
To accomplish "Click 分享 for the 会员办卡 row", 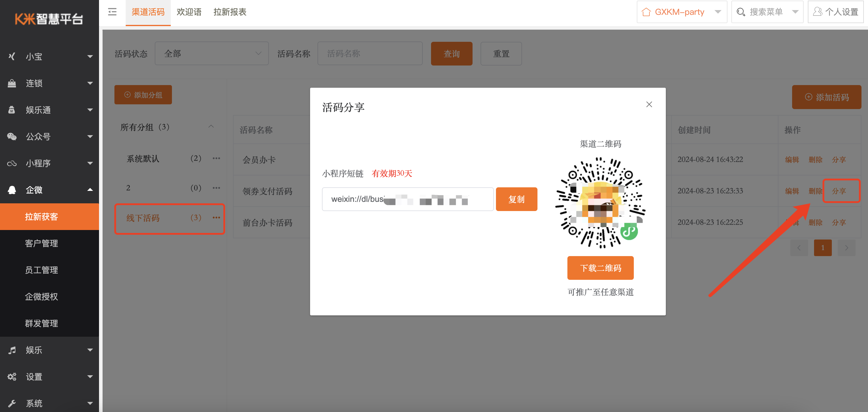I will pos(839,160).
